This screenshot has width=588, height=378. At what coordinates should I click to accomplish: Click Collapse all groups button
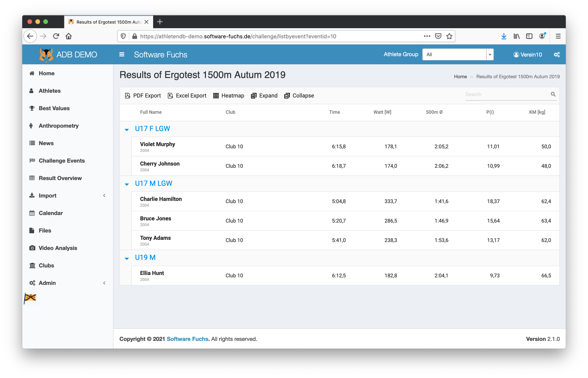[x=299, y=96]
